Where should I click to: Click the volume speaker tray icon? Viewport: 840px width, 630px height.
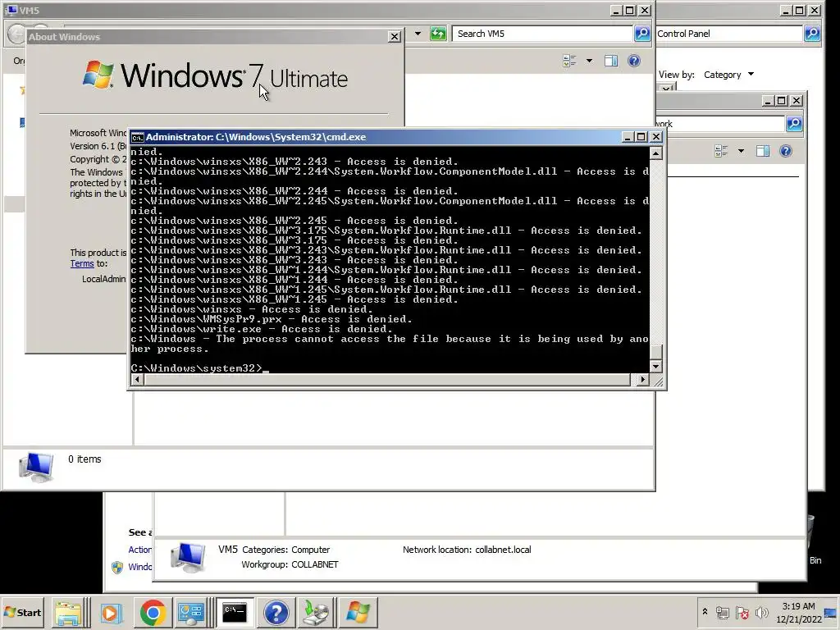[x=761, y=612]
